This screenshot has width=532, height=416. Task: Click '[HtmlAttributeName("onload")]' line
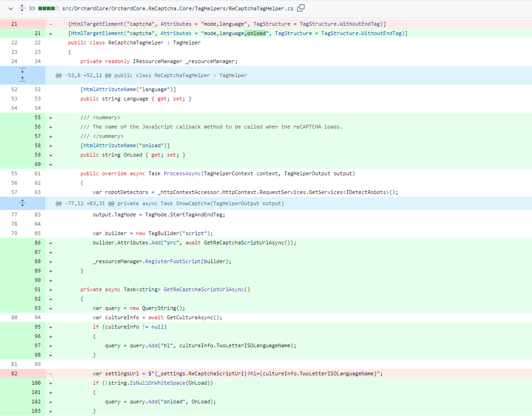coord(125,145)
